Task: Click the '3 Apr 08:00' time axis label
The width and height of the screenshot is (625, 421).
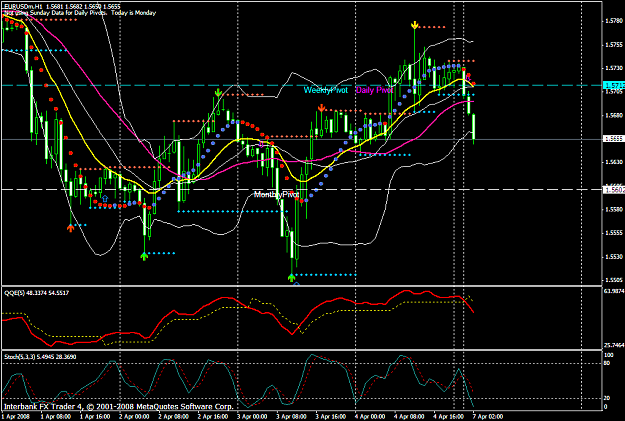Action: (x=292, y=417)
